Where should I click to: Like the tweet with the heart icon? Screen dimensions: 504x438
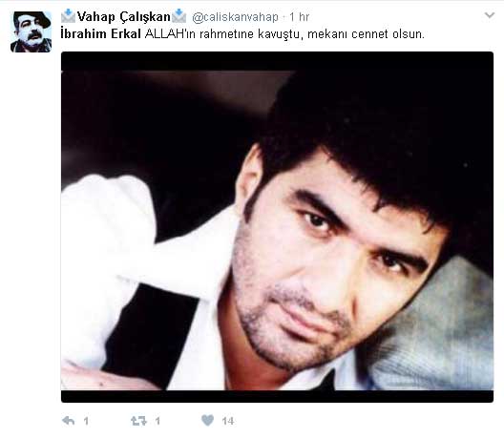pos(207,420)
